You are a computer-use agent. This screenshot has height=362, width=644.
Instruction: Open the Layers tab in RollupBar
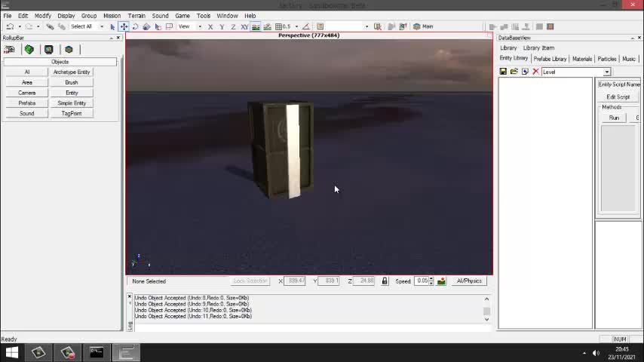(x=69, y=50)
